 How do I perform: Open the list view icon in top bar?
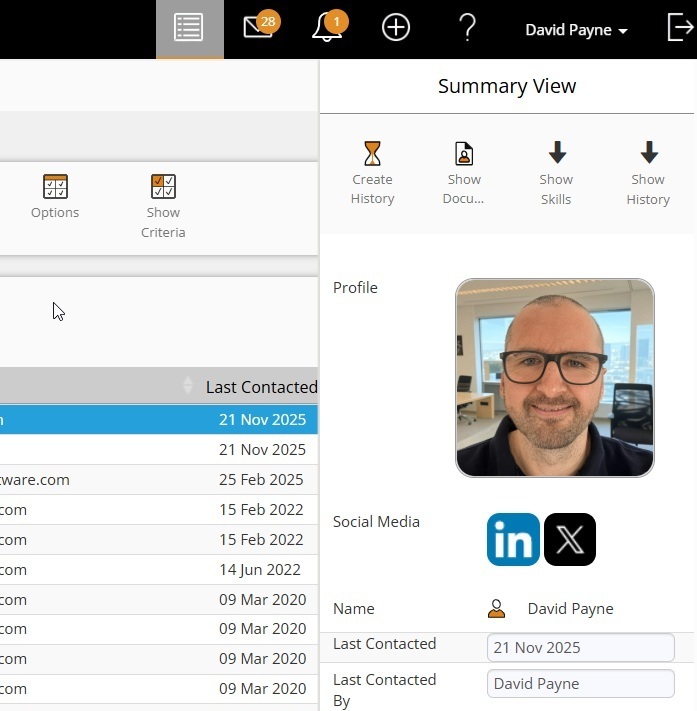[189, 28]
